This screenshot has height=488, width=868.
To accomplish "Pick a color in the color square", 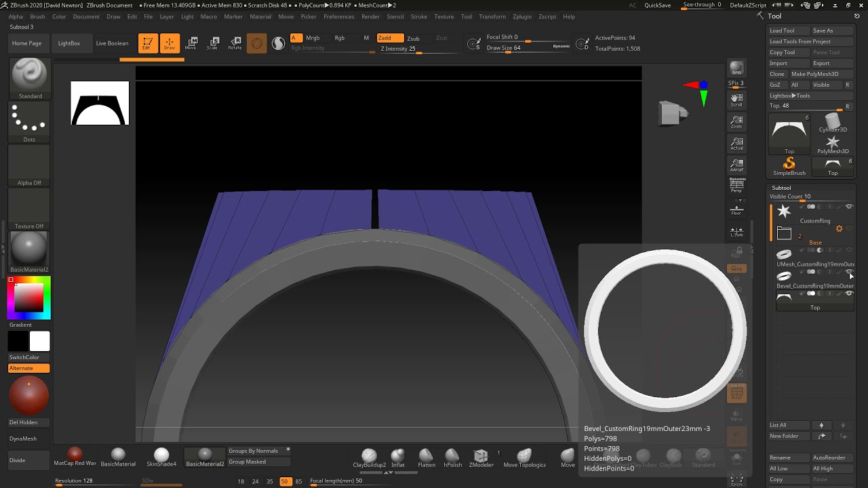I will tap(29, 298).
